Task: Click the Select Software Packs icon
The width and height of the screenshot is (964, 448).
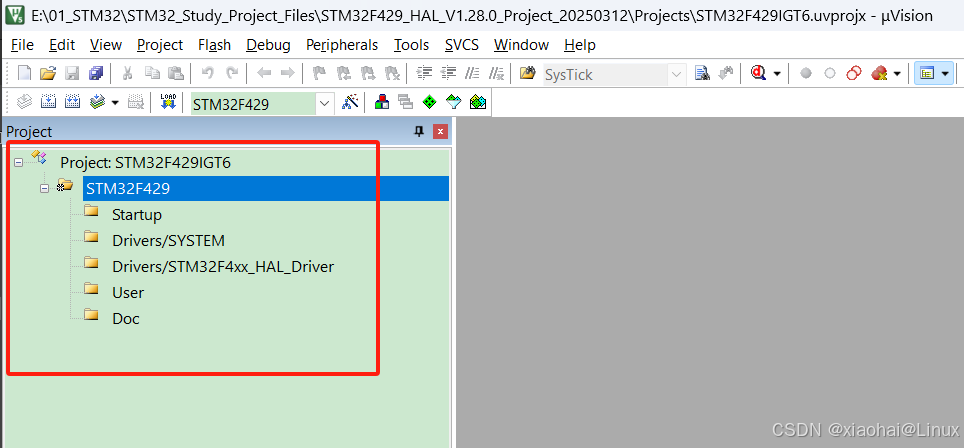Action: pyautogui.click(x=454, y=101)
